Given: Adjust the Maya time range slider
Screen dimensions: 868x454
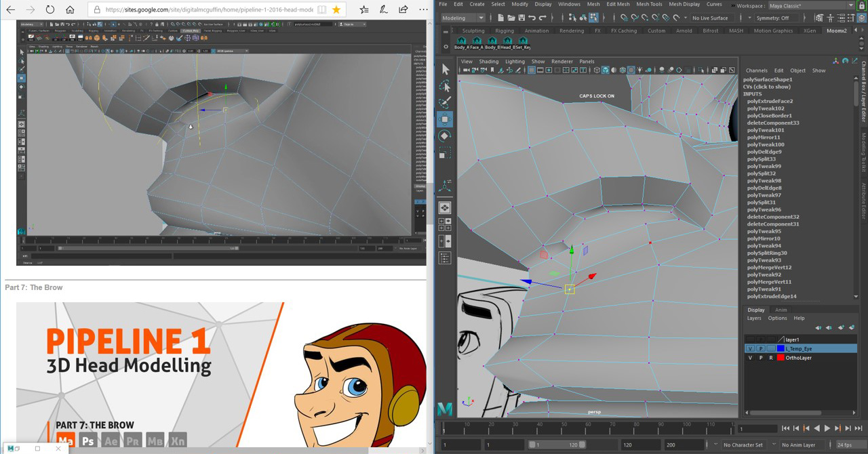Looking at the screenshot, I should (x=557, y=445).
